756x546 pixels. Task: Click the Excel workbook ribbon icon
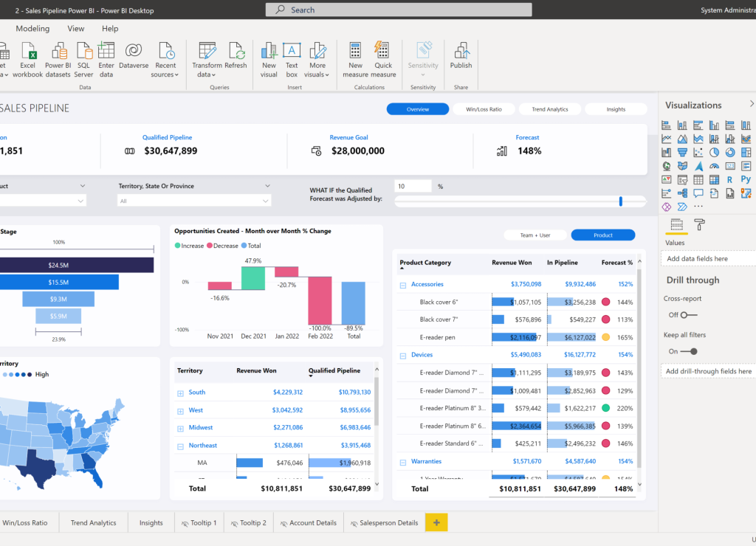(x=28, y=60)
